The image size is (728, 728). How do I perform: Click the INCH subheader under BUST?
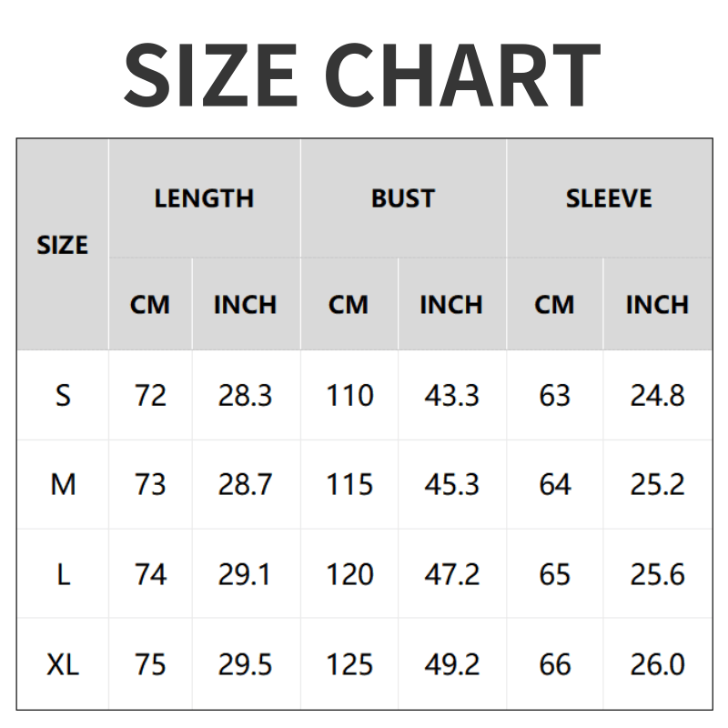(x=451, y=305)
